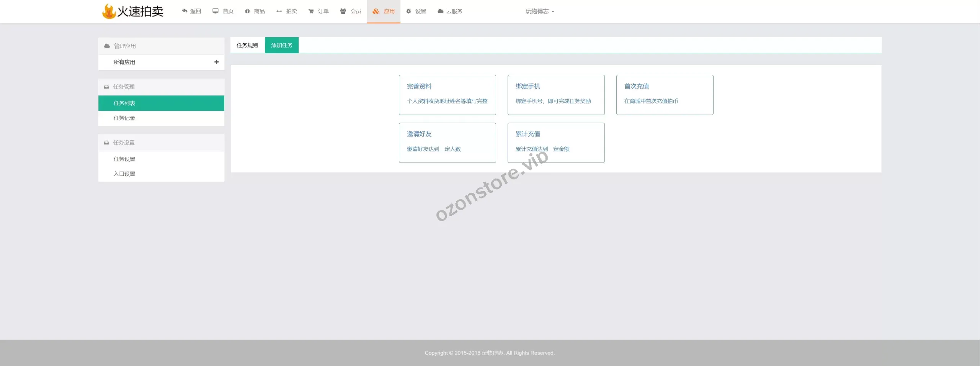
Task: Click the 订单 shopping cart icon
Action: pos(311,11)
